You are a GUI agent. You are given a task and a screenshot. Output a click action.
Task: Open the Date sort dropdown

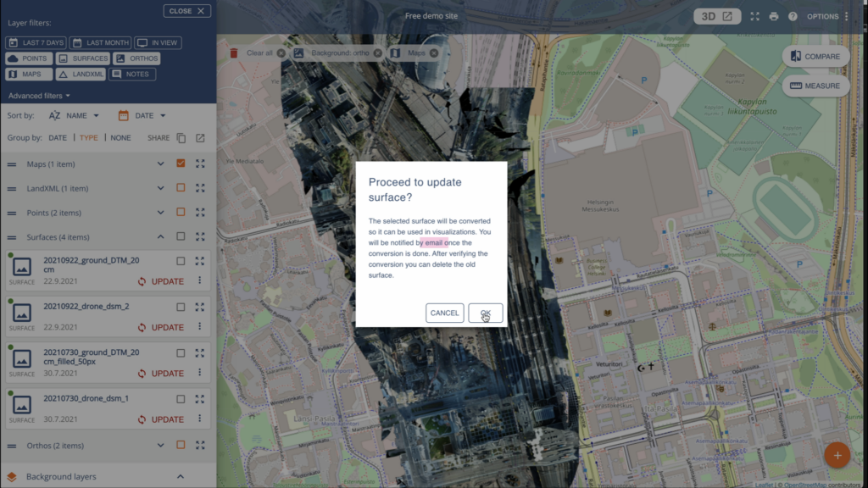(142, 115)
